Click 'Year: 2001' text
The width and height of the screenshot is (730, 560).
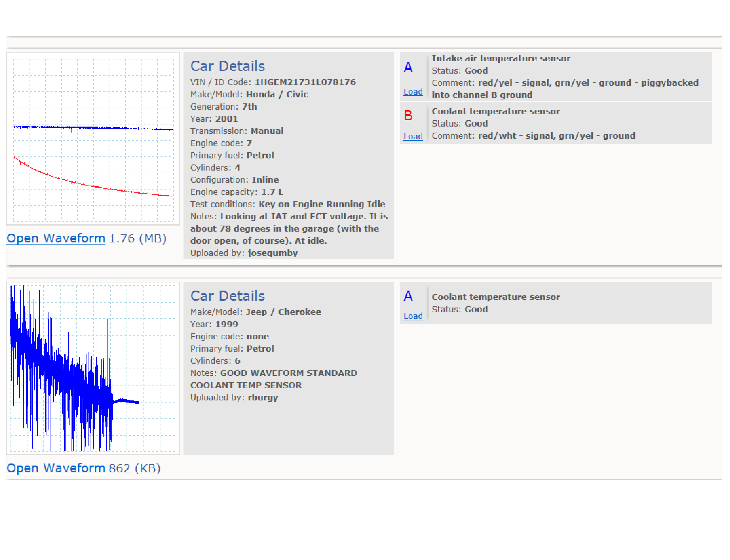tap(214, 119)
